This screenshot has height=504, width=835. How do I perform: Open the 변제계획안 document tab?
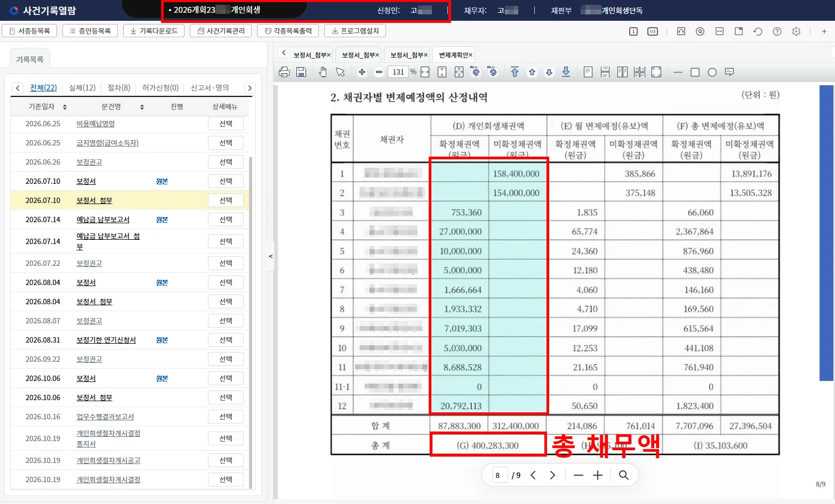tap(455, 55)
